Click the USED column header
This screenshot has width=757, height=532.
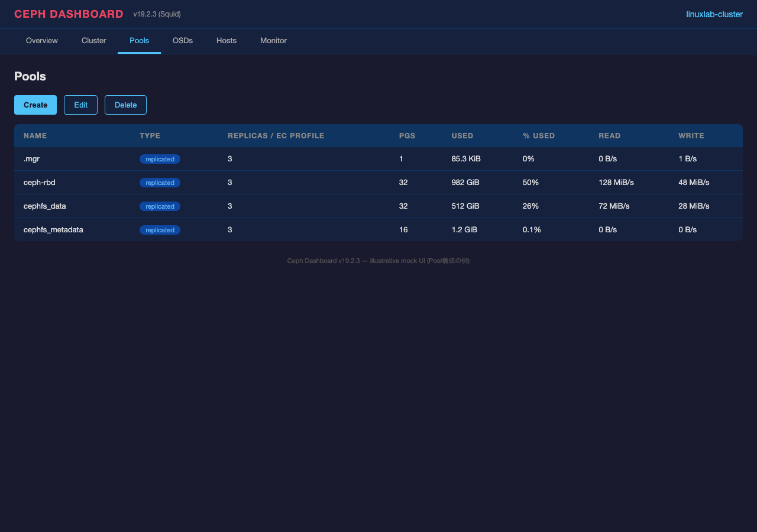[462, 135]
